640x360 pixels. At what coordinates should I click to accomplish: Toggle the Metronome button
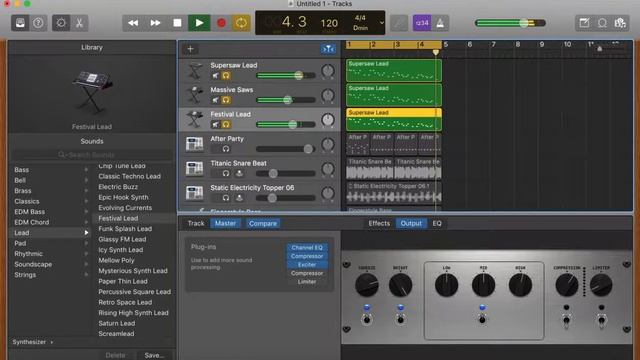(440, 23)
